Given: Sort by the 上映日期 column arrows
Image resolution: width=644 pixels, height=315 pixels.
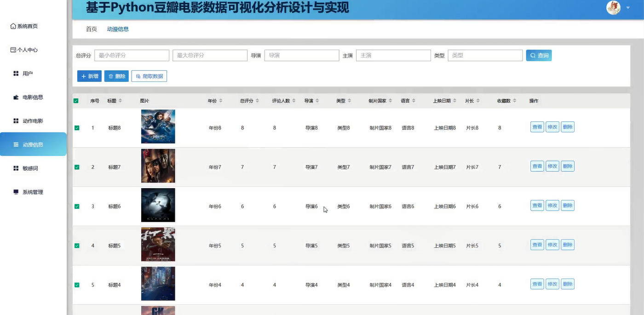Looking at the screenshot, I should click(455, 101).
